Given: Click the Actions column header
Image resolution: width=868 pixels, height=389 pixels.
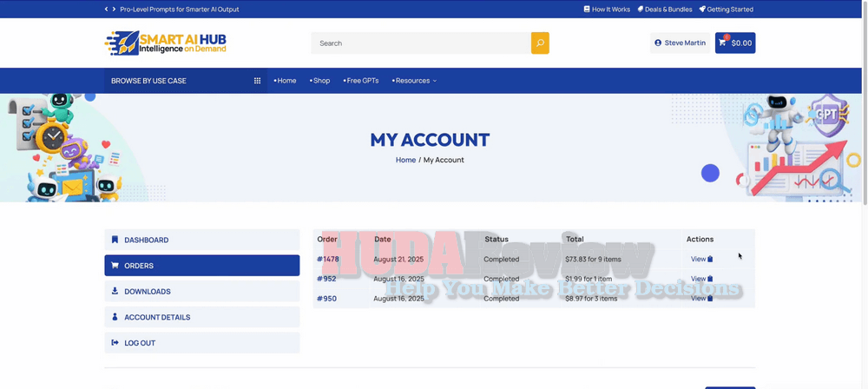Looking at the screenshot, I should point(700,240).
